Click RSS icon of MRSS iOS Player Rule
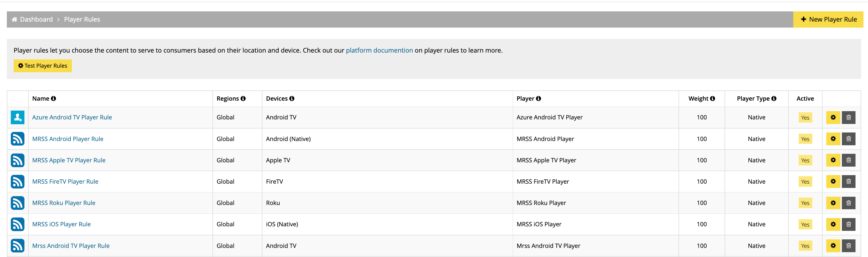 18,224
